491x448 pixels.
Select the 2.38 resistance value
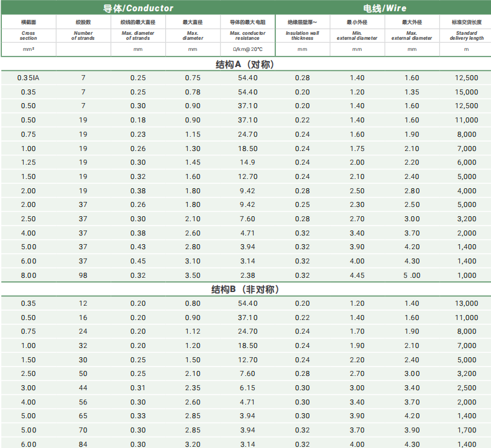[247, 275]
